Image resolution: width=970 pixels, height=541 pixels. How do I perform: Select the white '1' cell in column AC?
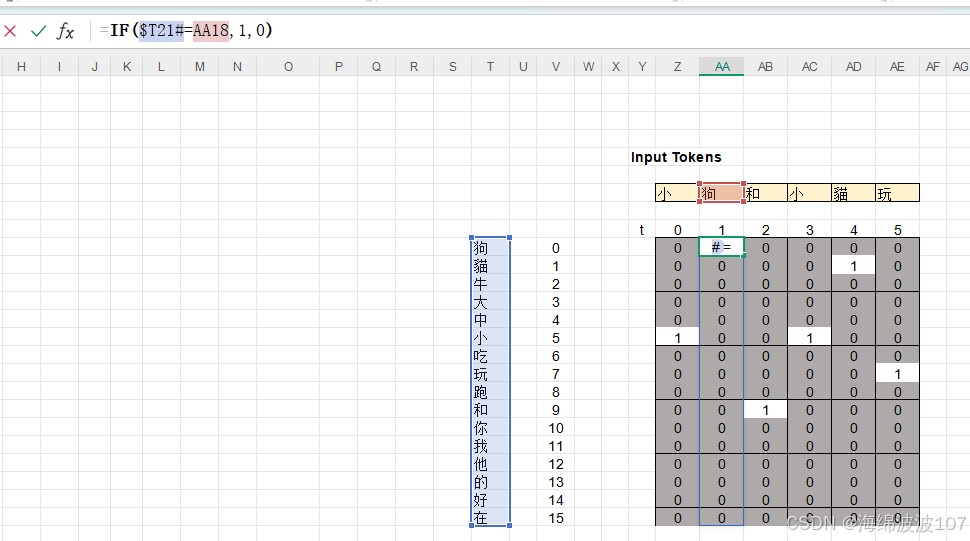pyautogui.click(x=809, y=338)
